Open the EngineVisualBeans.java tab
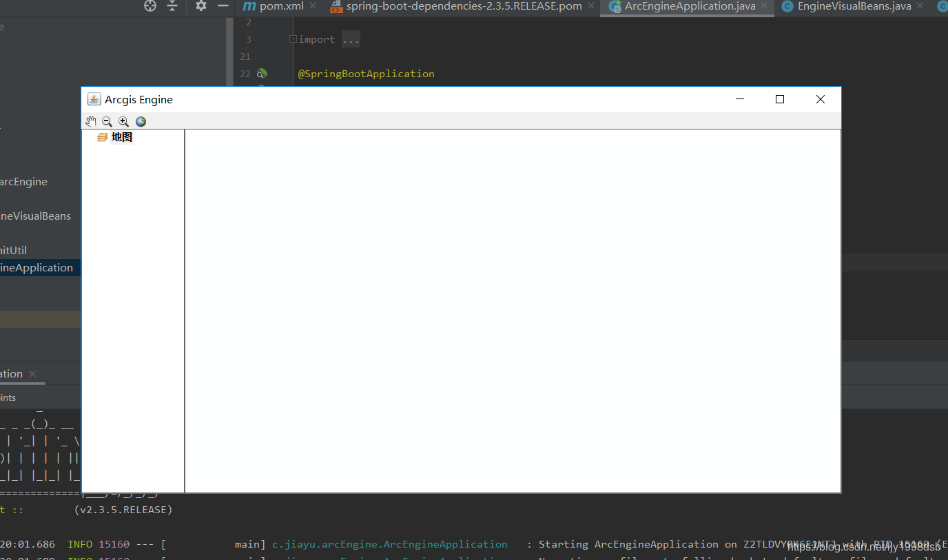 click(x=854, y=6)
